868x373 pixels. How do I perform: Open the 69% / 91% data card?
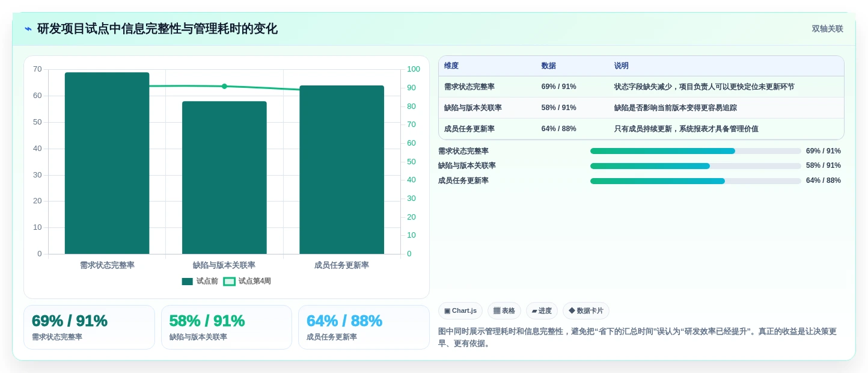coord(89,327)
